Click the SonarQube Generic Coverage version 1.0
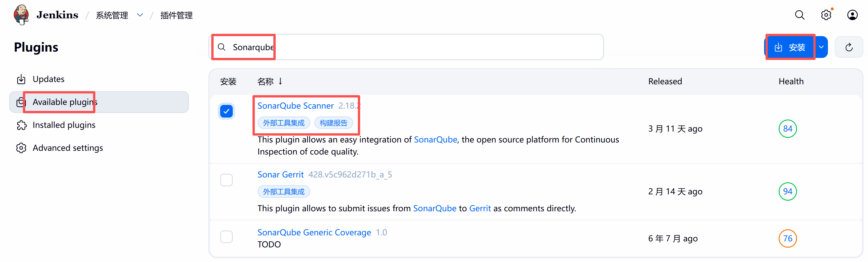This screenshot has width=868, height=262. point(381,233)
